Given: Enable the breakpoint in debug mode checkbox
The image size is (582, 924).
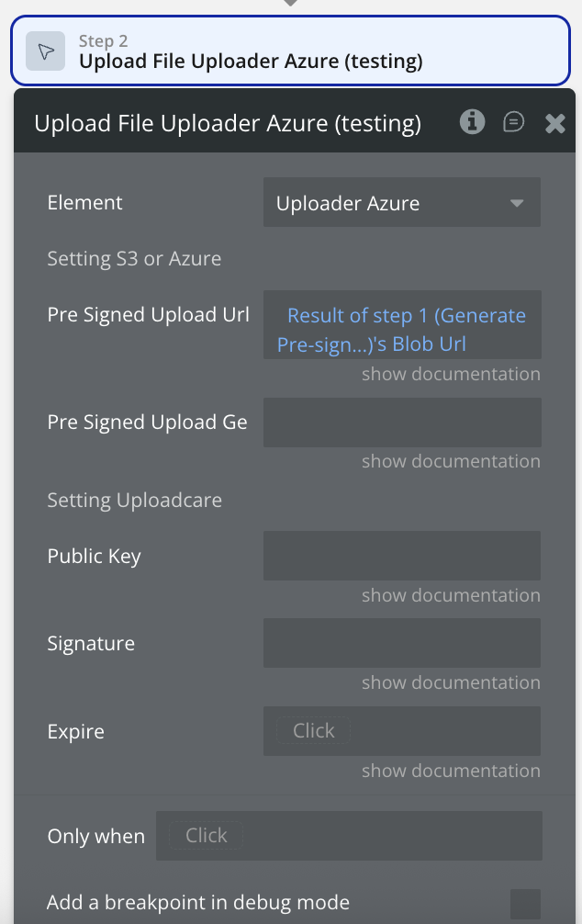Looking at the screenshot, I should click(525, 904).
